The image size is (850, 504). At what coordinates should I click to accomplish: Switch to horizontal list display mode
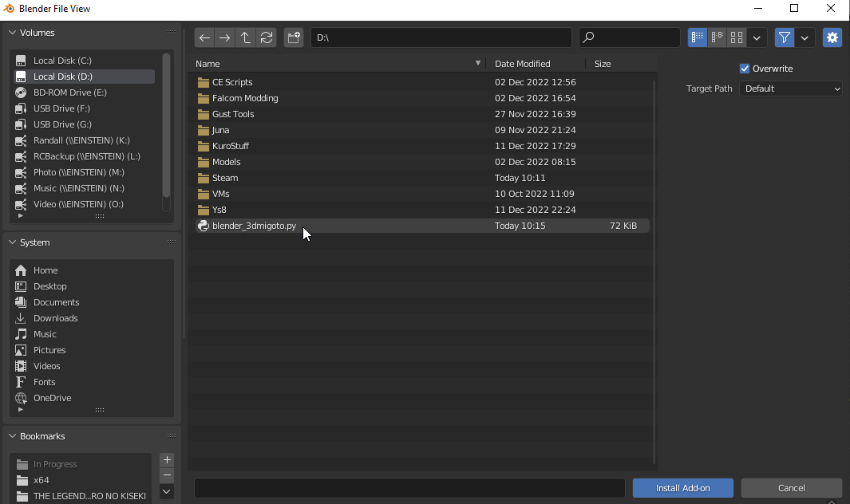718,37
